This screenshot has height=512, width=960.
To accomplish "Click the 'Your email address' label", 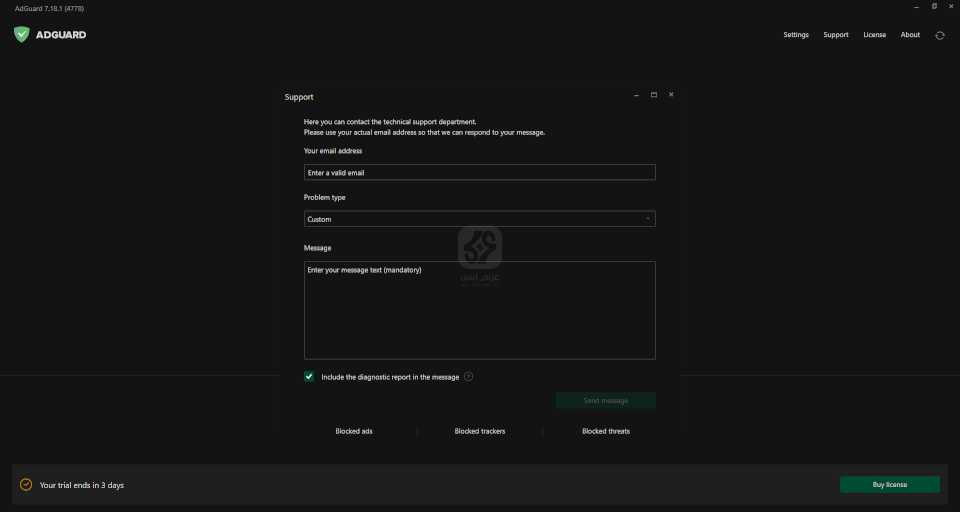I will click(332, 151).
